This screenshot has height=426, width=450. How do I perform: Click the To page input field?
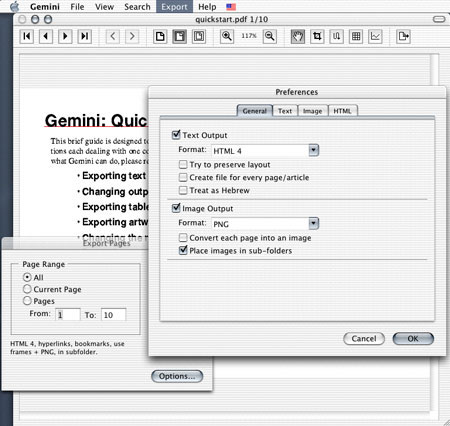click(x=114, y=314)
